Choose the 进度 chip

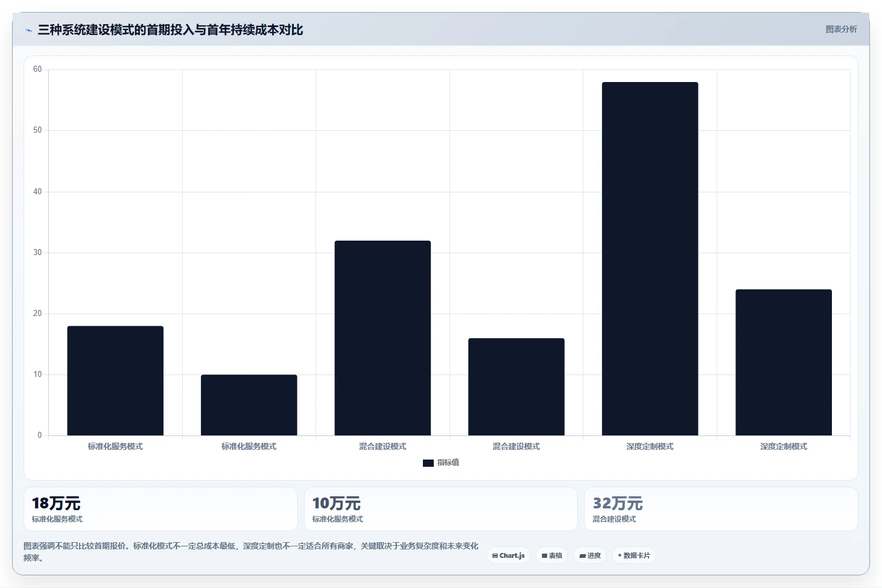pos(590,555)
